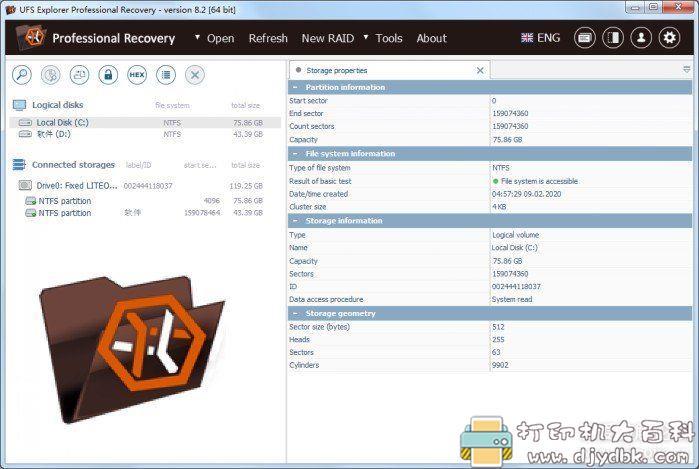Click the ID value 002444118037 in properties

(x=516, y=286)
